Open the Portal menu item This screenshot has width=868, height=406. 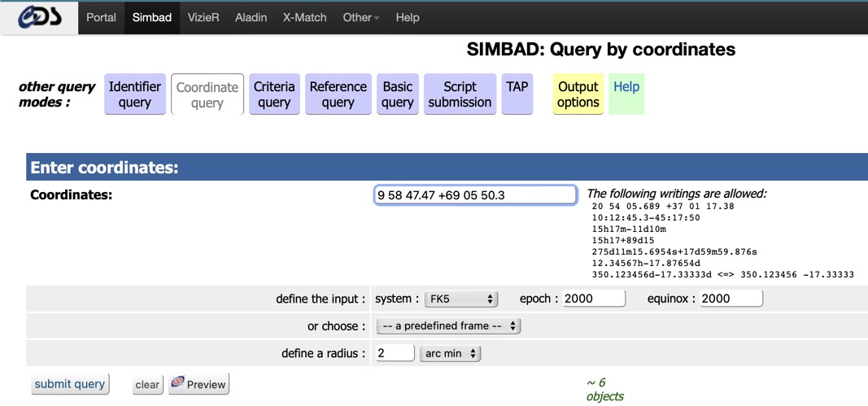[x=101, y=17]
